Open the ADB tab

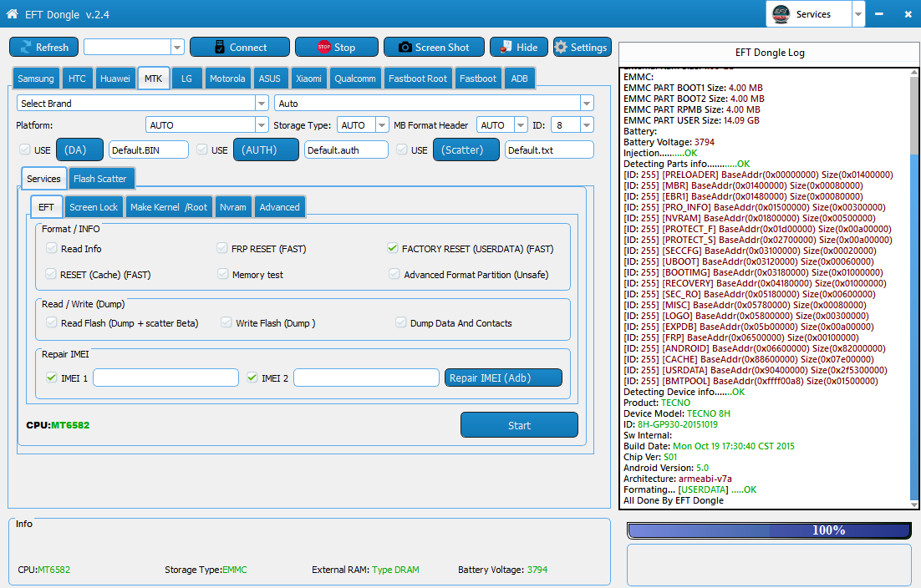point(519,78)
